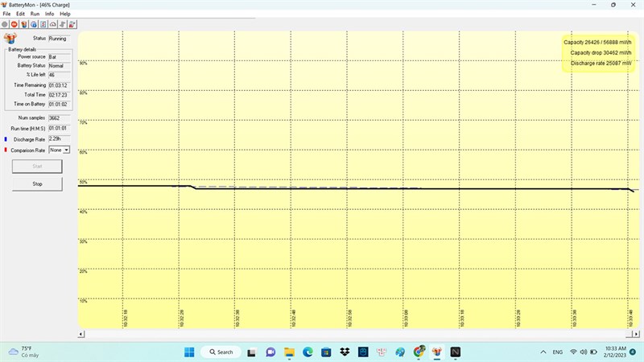Click the cloud icon in toolbar
The image size is (644, 362).
[x=53, y=24]
